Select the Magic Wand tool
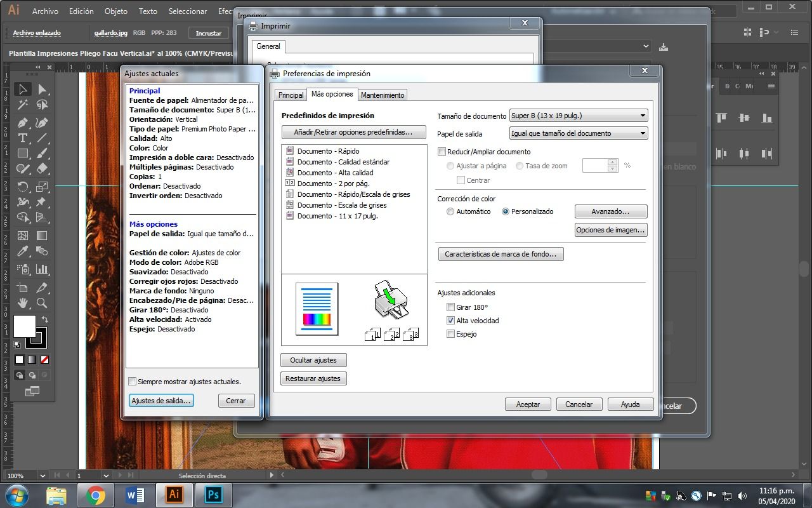Viewport: 812px width, 508px height. point(23,105)
